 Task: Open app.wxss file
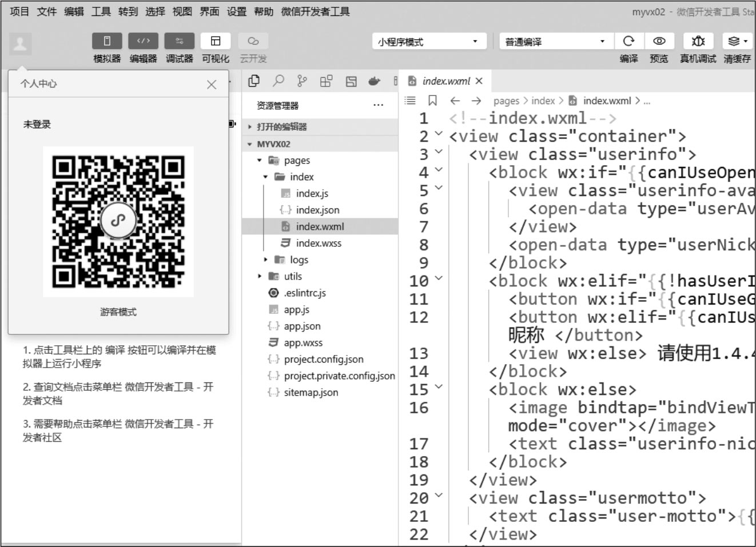tap(303, 343)
